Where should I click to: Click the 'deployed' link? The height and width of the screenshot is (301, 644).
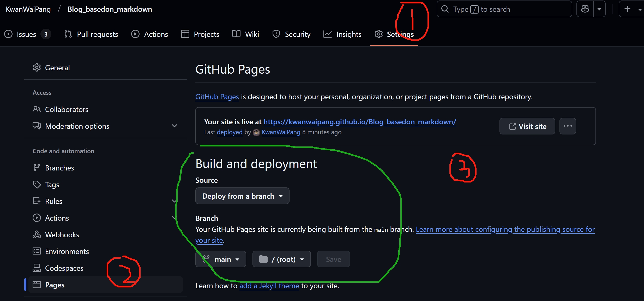tap(230, 132)
